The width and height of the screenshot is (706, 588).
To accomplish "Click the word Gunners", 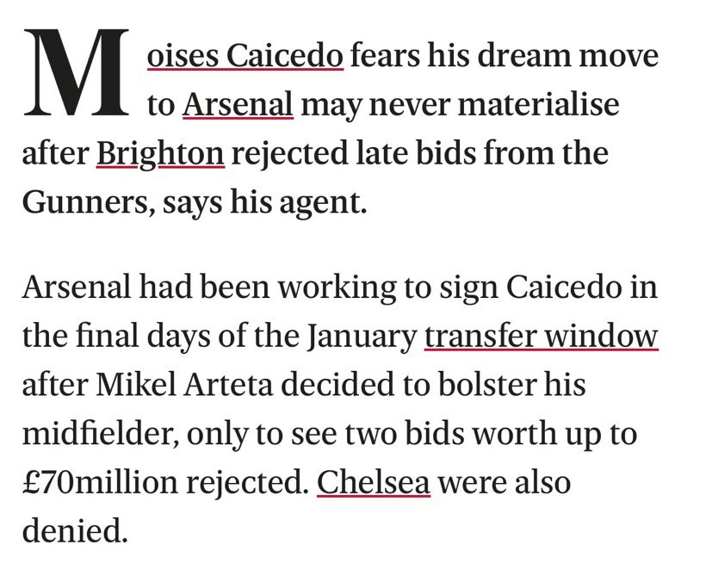I will [84, 202].
